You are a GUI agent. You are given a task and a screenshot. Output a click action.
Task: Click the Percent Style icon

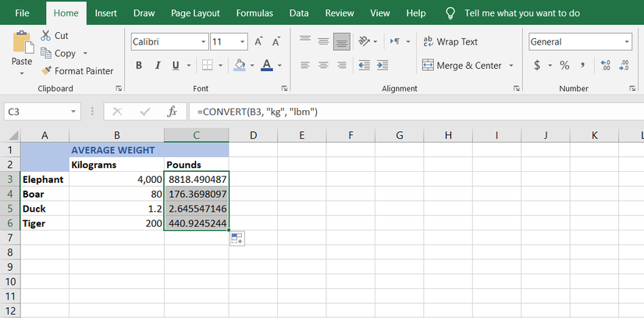pyautogui.click(x=564, y=66)
